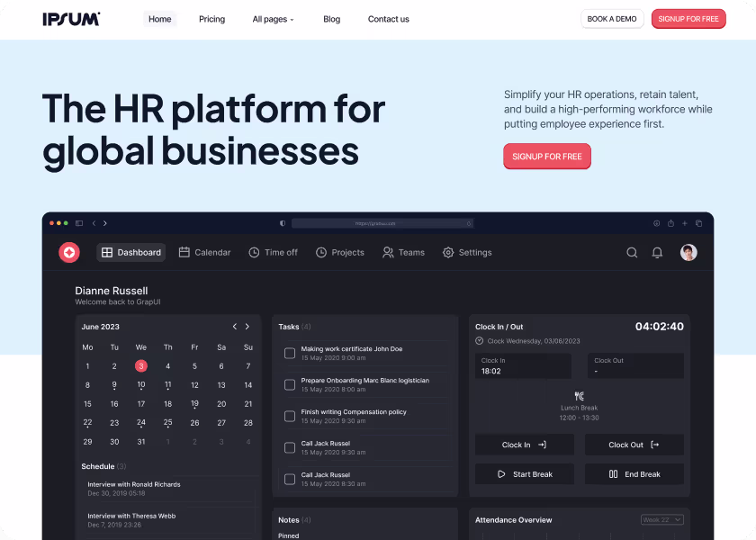Click the shield privacy icon

coord(283,223)
